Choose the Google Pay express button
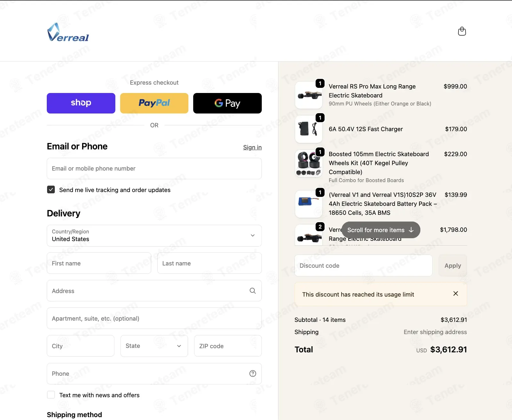Viewport: 512px width, 420px height. pos(227,103)
